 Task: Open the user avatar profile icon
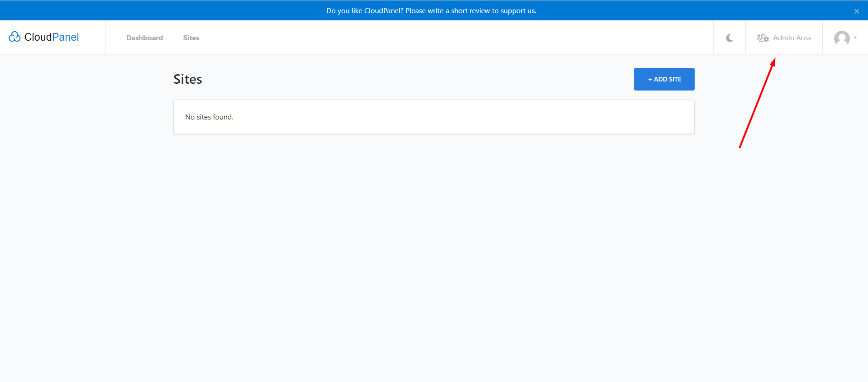pyautogui.click(x=841, y=38)
